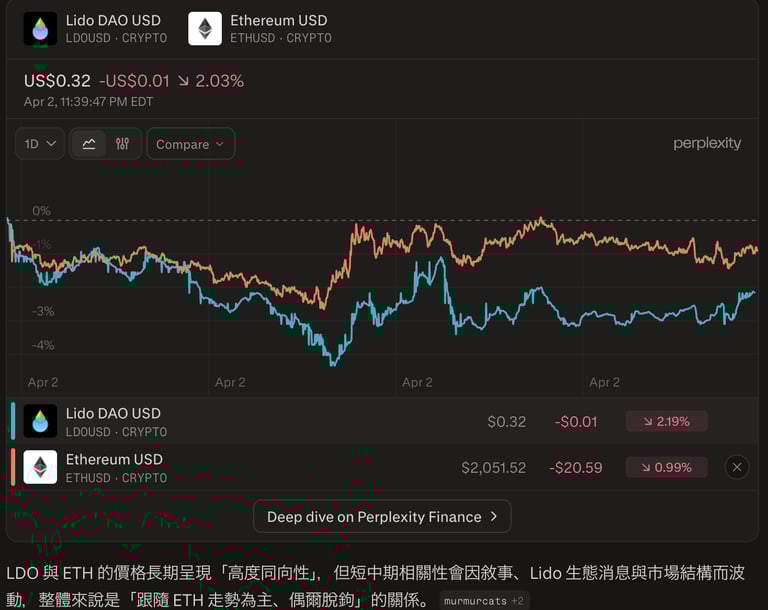Screen dimensions: 768x610
Task: Click the Ethereum USD header title
Action: 279,21
